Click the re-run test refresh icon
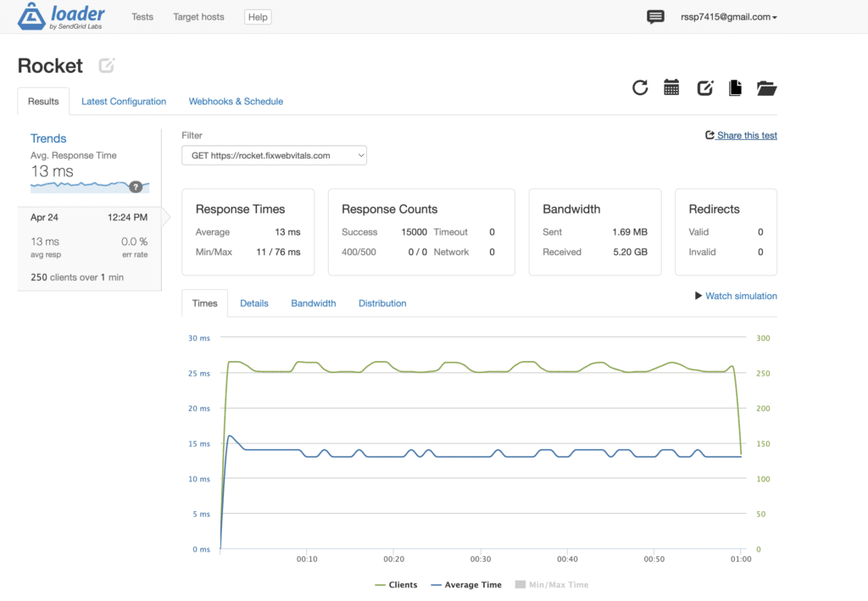The image size is (868, 601). click(x=640, y=87)
